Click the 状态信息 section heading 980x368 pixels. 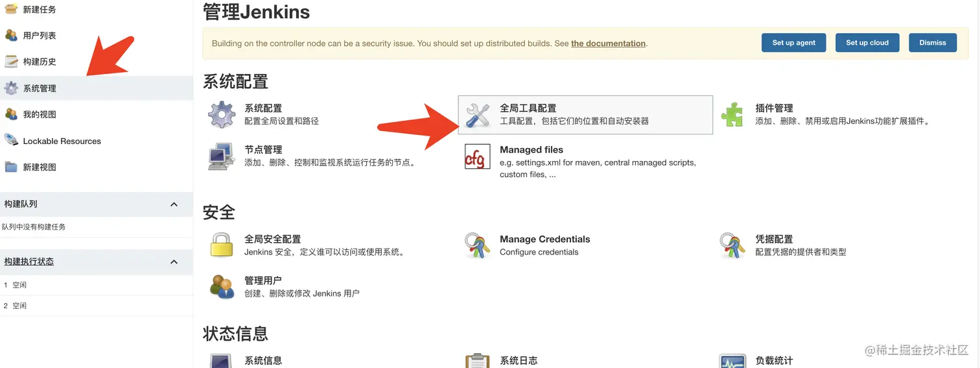(x=235, y=334)
